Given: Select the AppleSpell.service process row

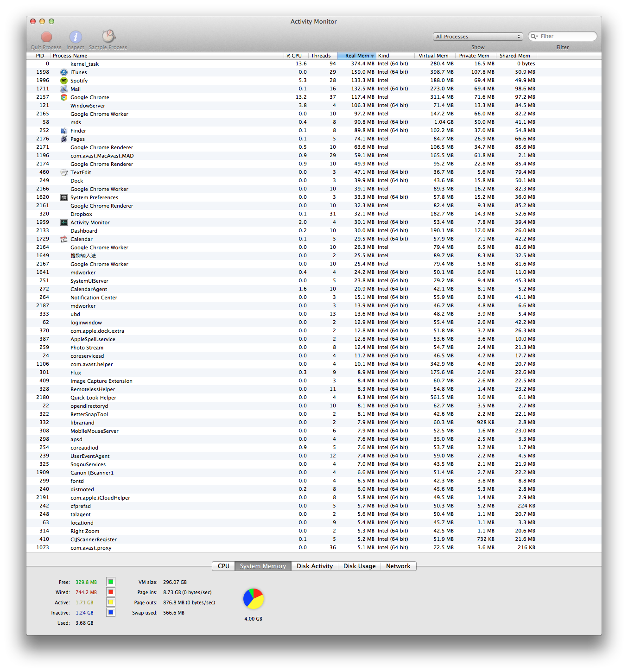Looking at the screenshot, I should pos(314,339).
